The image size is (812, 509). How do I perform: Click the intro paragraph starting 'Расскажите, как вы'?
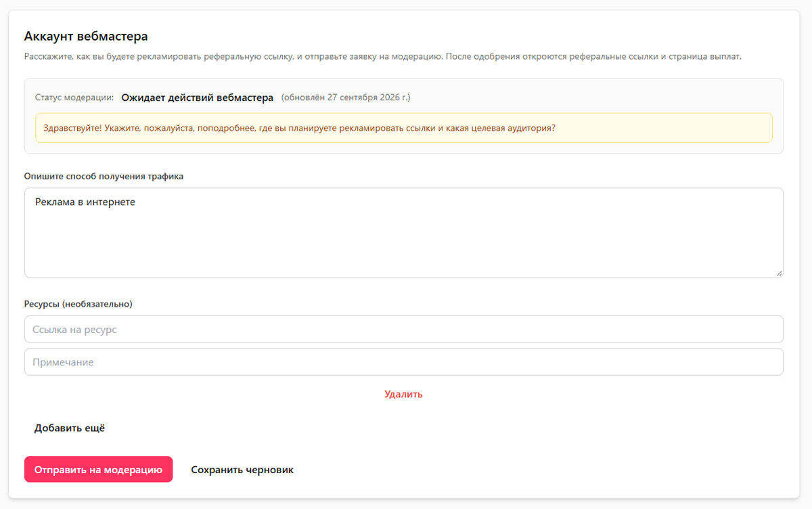(383, 56)
